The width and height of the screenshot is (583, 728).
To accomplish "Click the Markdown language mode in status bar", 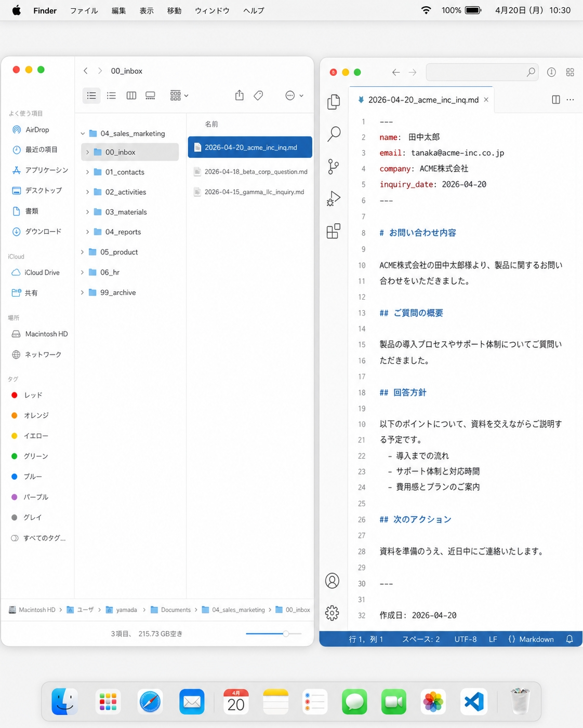I will 531,639.
